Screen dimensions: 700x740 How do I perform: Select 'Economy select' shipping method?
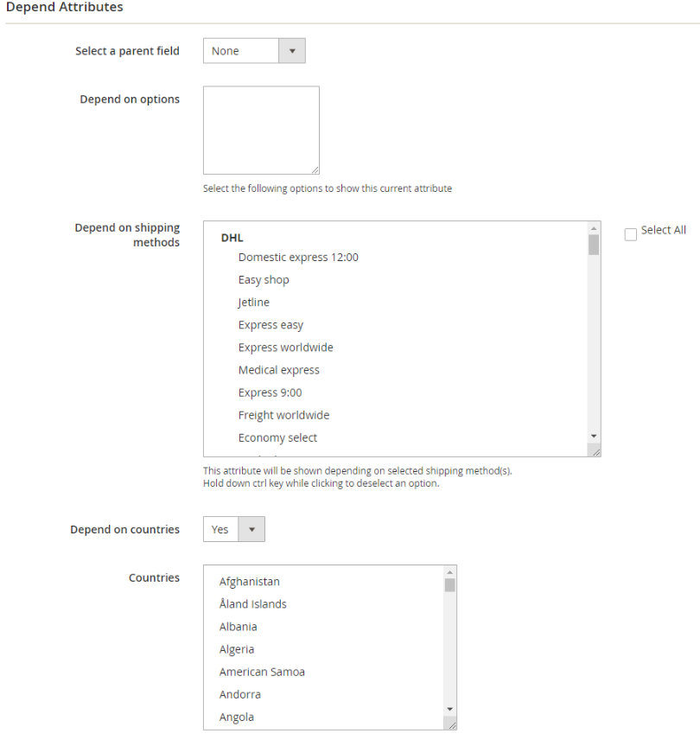(x=277, y=437)
